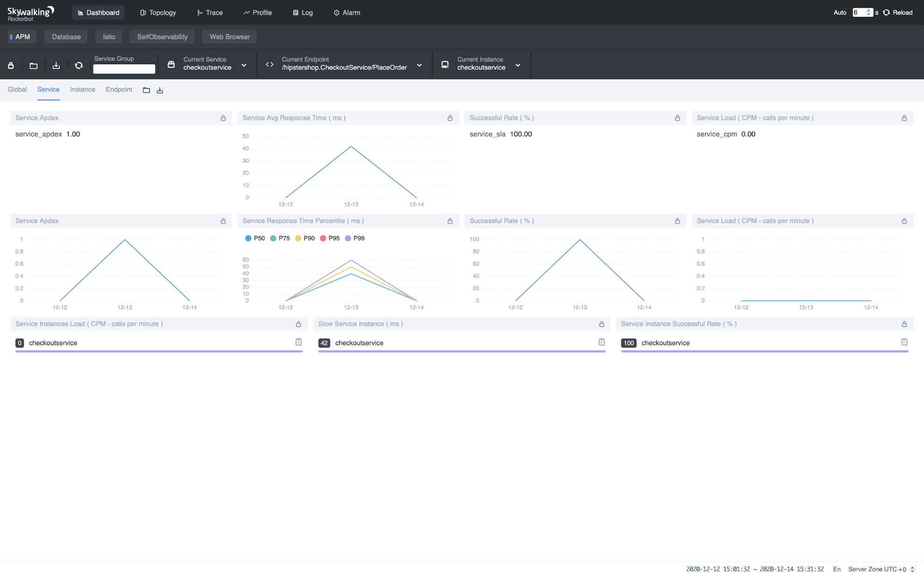Image resolution: width=924 pixels, height=577 pixels.
Task: Switch to the Instance tab
Action: (82, 90)
